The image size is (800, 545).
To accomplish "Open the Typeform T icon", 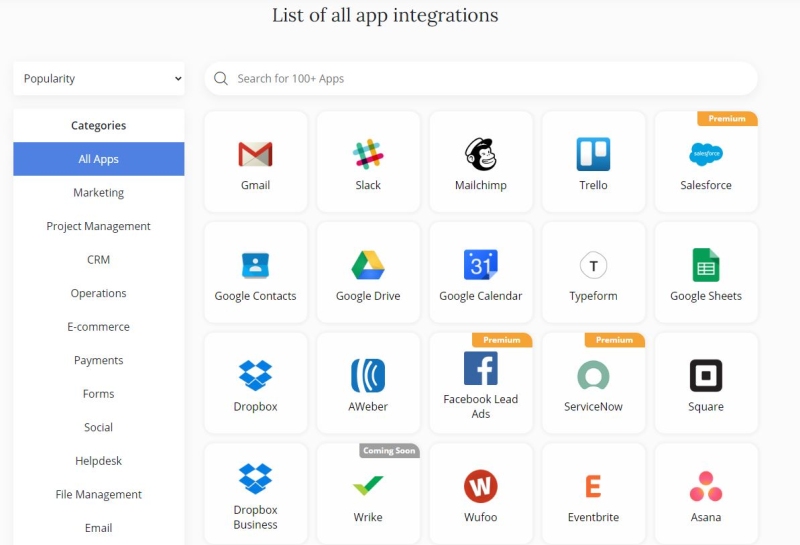I will (x=593, y=265).
